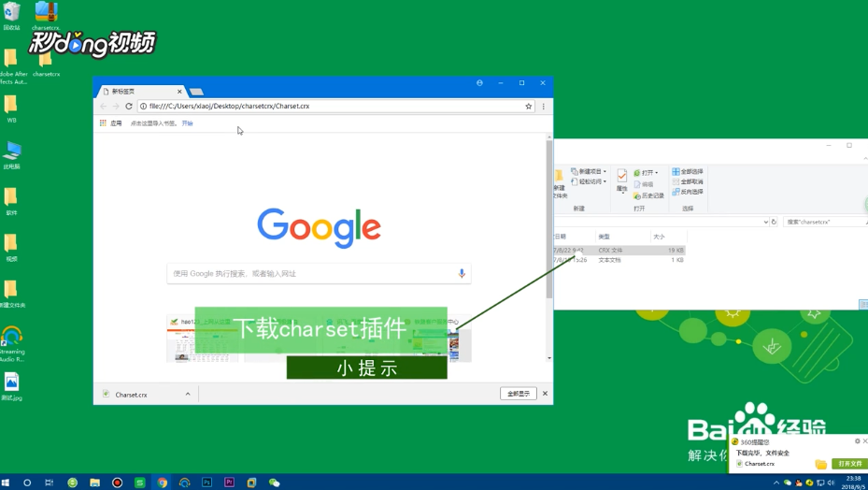This screenshot has width=868, height=490.
Task: Open Photoshop from taskbar
Action: tap(207, 483)
